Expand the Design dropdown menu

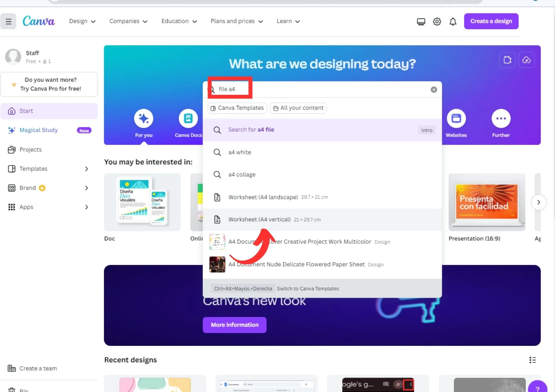click(82, 21)
